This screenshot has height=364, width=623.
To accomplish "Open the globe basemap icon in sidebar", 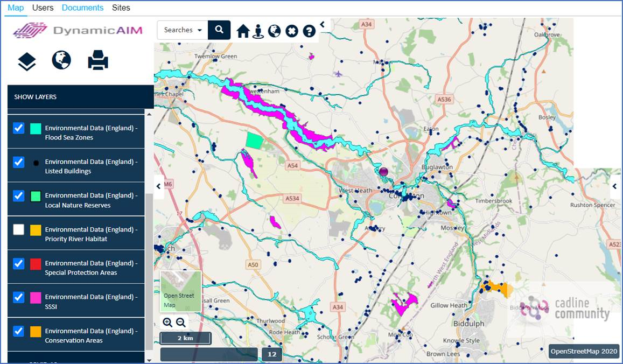I will pos(61,60).
